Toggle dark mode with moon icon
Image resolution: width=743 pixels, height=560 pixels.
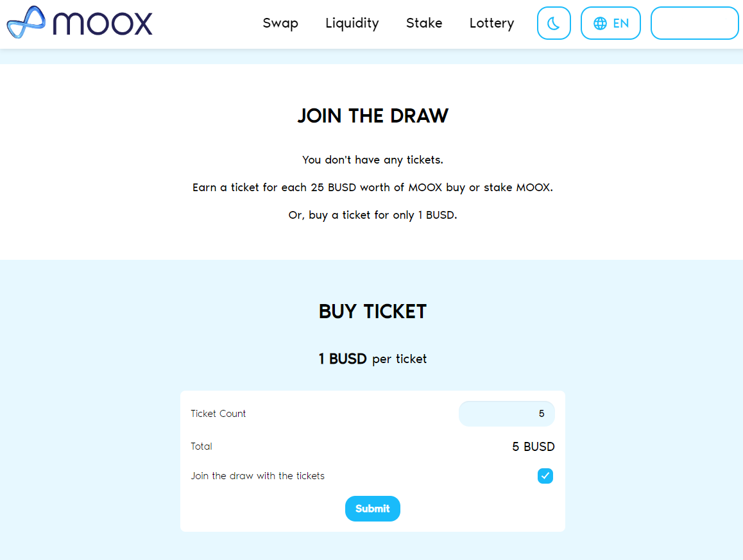(554, 23)
